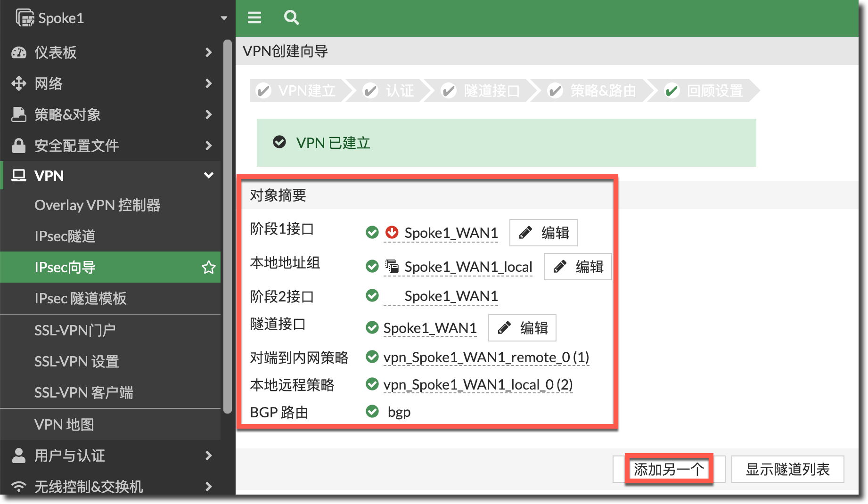The height and width of the screenshot is (504, 868).
Task: Click the 安全配置文件 lock icon
Action: (19, 146)
